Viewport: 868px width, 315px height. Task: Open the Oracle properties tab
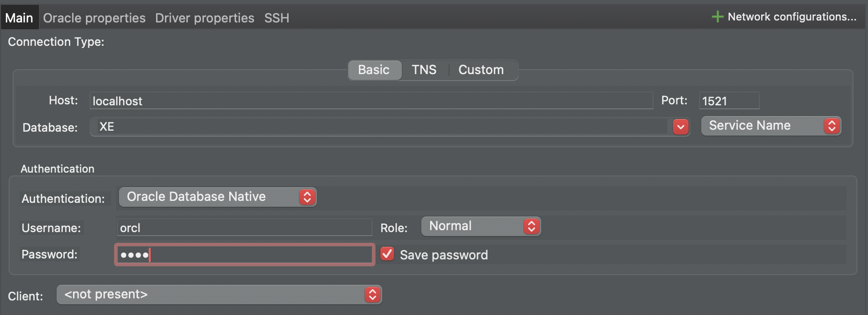click(94, 18)
